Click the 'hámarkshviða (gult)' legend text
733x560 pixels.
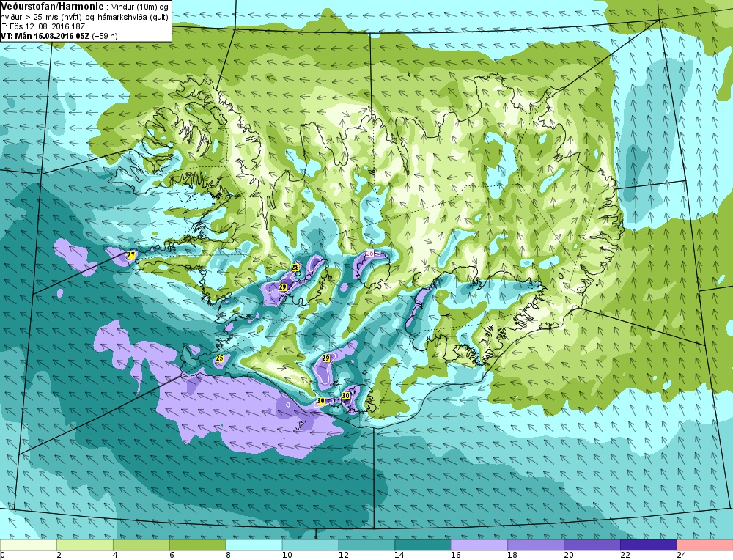pyautogui.click(x=133, y=17)
